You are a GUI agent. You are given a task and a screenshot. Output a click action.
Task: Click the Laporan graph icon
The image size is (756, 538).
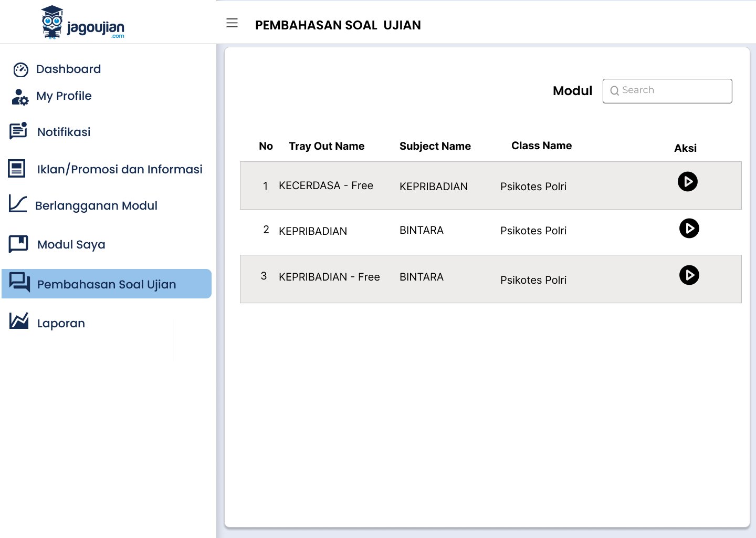click(19, 320)
